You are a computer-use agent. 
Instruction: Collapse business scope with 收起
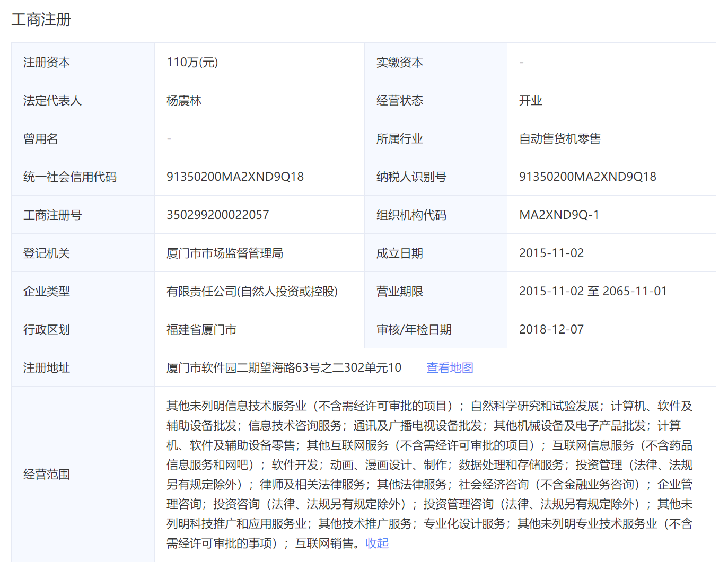[x=377, y=543]
